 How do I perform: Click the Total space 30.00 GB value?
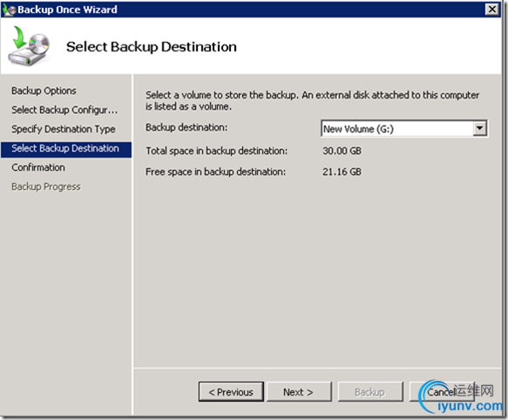pyautogui.click(x=342, y=151)
